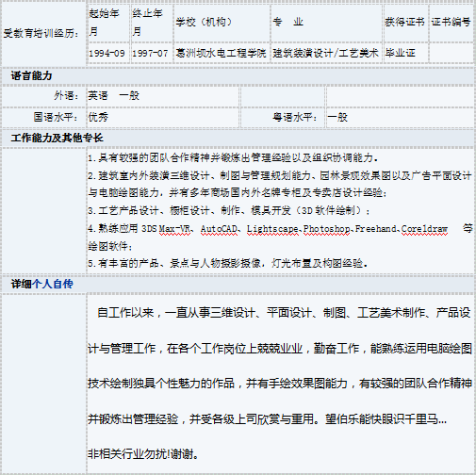Image resolution: width=476 pixels, height=475 pixels.
Task: Click the 专业 column header
Action: click(287, 22)
